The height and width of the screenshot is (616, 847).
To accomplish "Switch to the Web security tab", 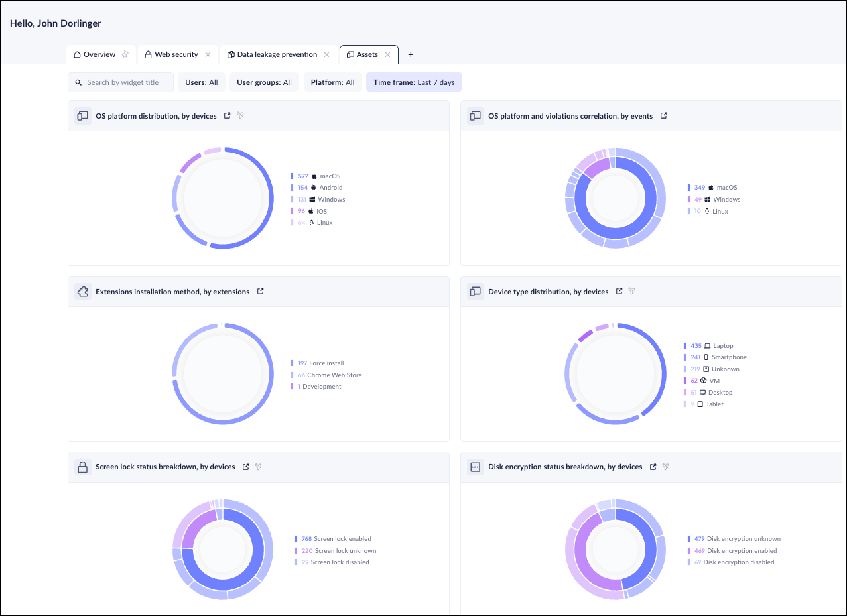I will pyautogui.click(x=176, y=54).
